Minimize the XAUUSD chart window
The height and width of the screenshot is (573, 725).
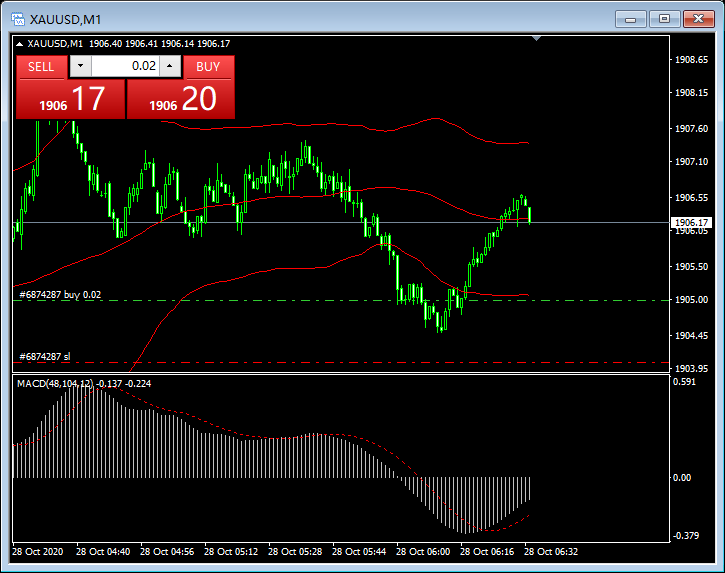coord(631,19)
